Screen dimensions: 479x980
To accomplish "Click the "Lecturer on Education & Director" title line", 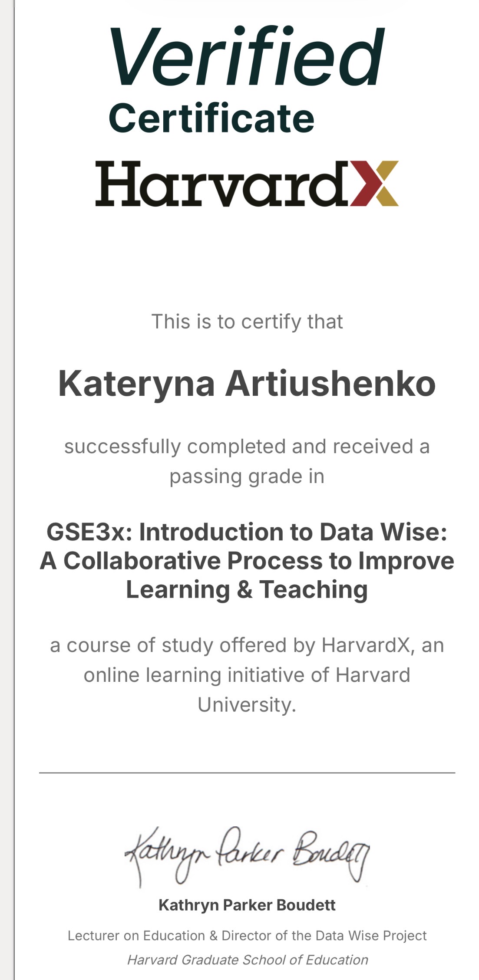I will [247, 935].
